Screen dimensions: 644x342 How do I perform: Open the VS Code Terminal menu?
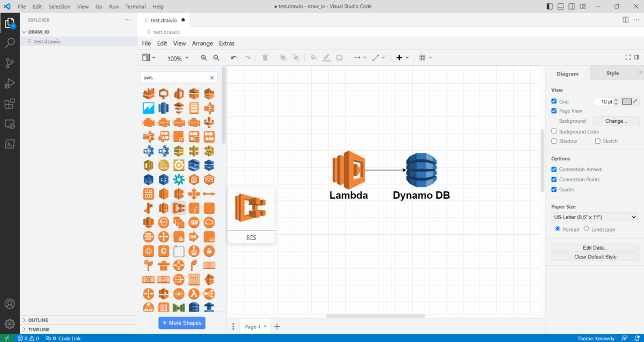tap(136, 6)
